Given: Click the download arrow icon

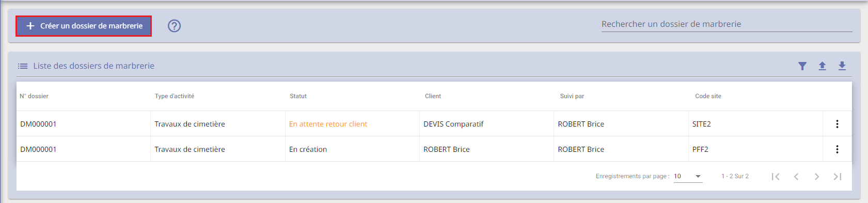Looking at the screenshot, I should (842, 66).
